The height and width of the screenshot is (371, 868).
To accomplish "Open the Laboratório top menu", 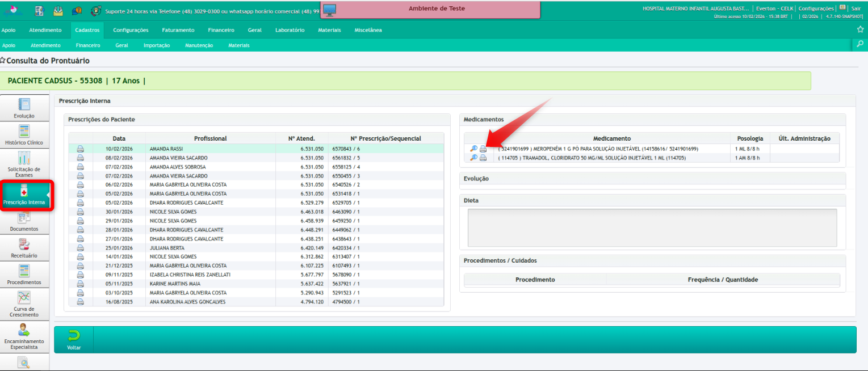I will point(290,30).
